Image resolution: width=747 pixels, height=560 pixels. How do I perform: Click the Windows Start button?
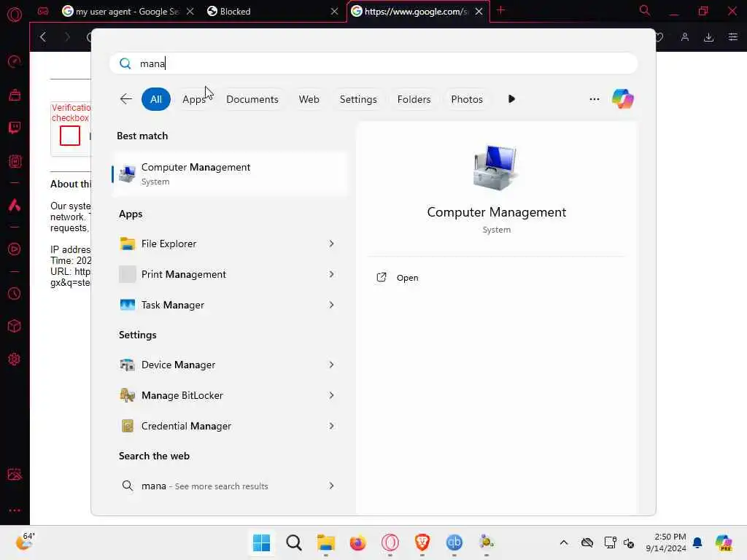click(x=262, y=542)
